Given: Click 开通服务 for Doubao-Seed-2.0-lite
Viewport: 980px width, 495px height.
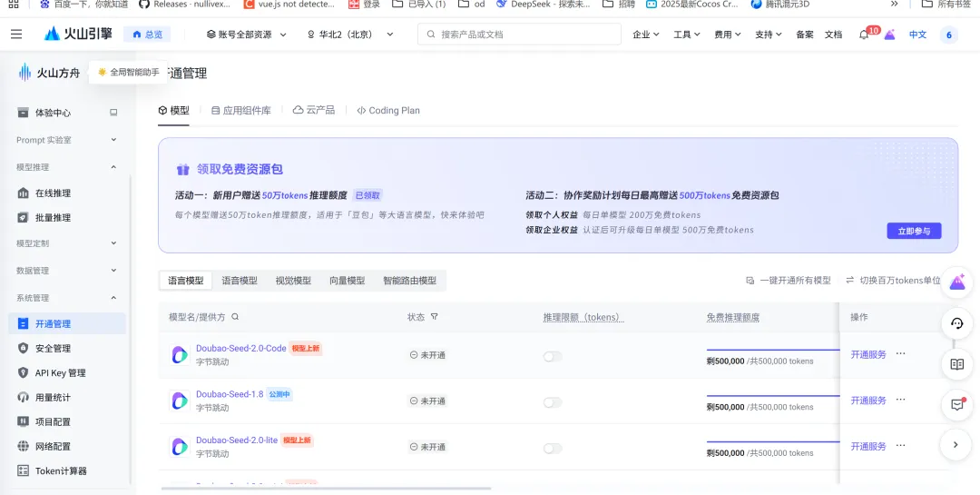Looking at the screenshot, I should coord(868,446).
